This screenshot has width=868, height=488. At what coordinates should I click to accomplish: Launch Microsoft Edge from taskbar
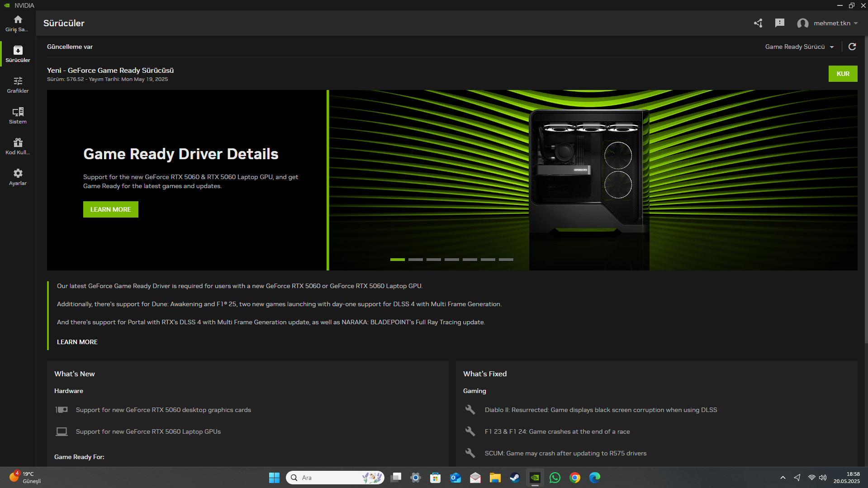pyautogui.click(x=595, y=478)
